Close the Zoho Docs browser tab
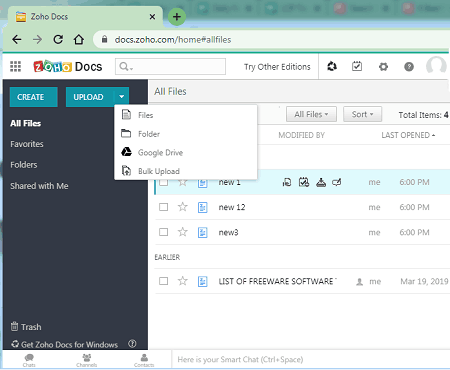Image resolution: width=450 pixels, height=370 pixels. [x=152, y=17]
